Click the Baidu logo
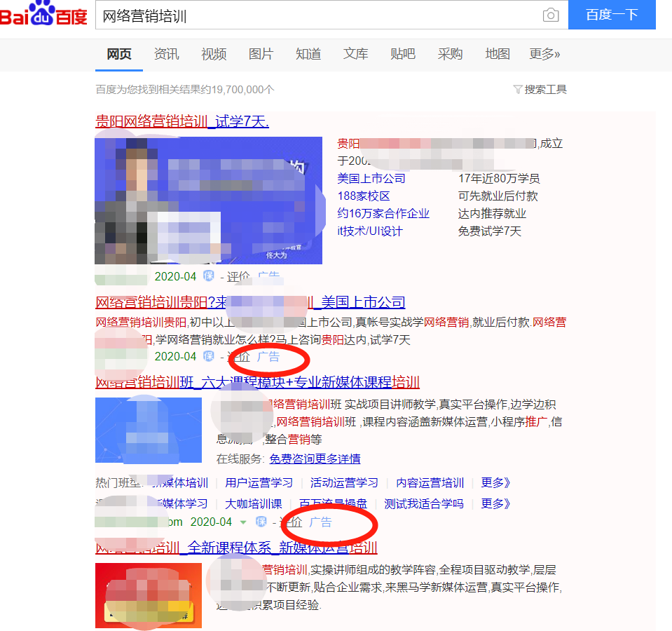 [x=43, y=14]
